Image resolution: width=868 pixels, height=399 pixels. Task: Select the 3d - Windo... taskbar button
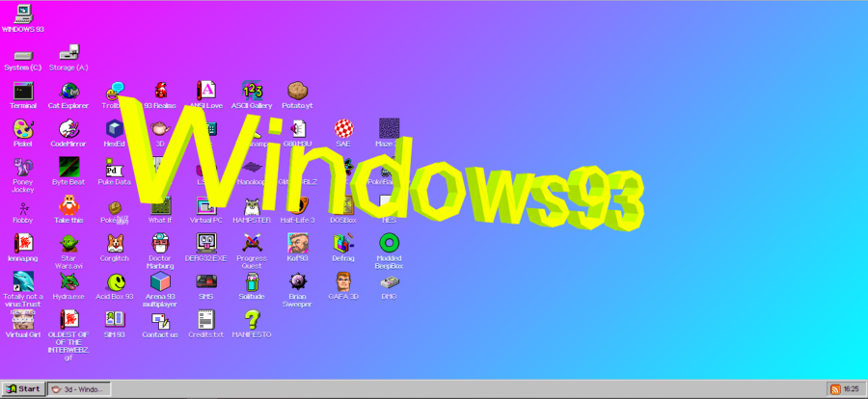click(x=79, y=389)
